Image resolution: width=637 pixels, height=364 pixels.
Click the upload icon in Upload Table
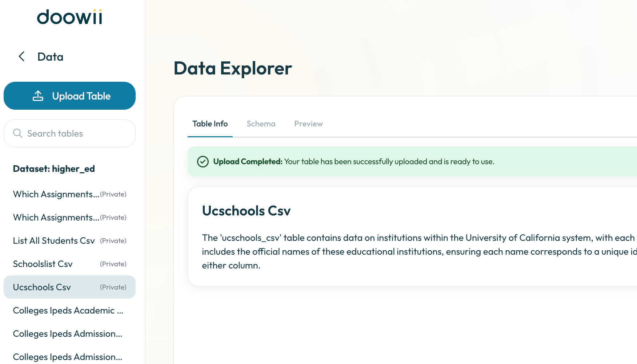38,96
